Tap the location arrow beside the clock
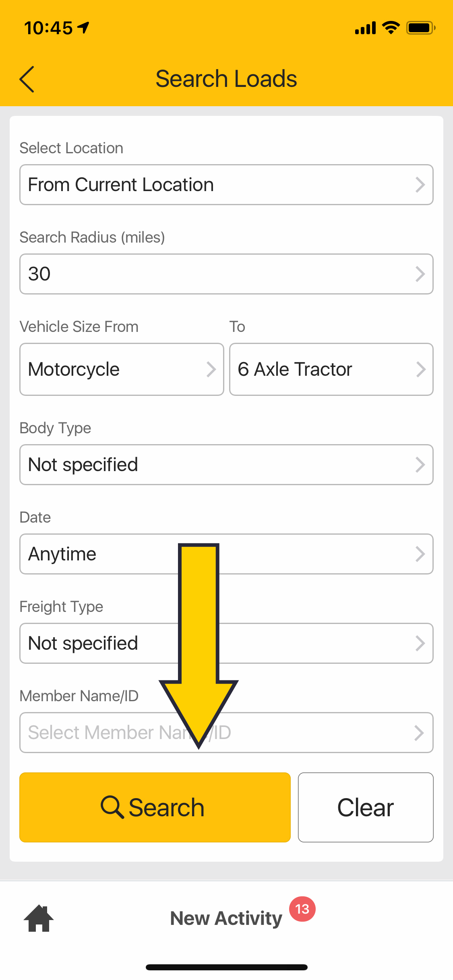The width and height of the screenshot is (453, 980). [83, 28]
